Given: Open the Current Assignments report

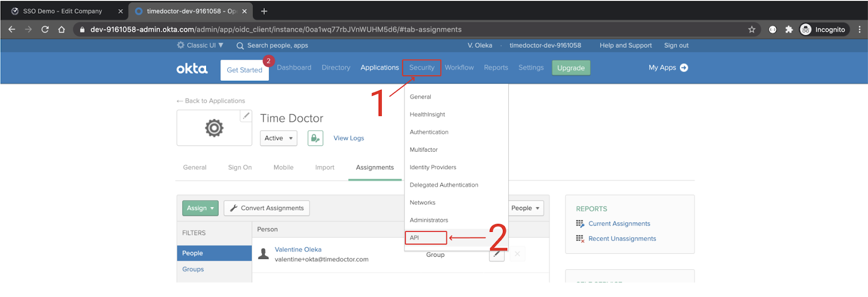Looking at the screenshot, I should click(x=619, y=224).
